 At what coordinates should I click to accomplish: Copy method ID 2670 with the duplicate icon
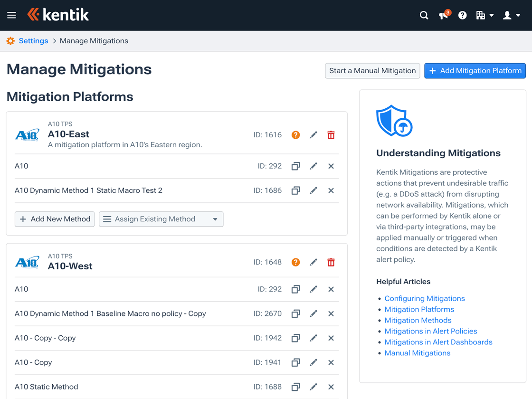click(295, 313)
